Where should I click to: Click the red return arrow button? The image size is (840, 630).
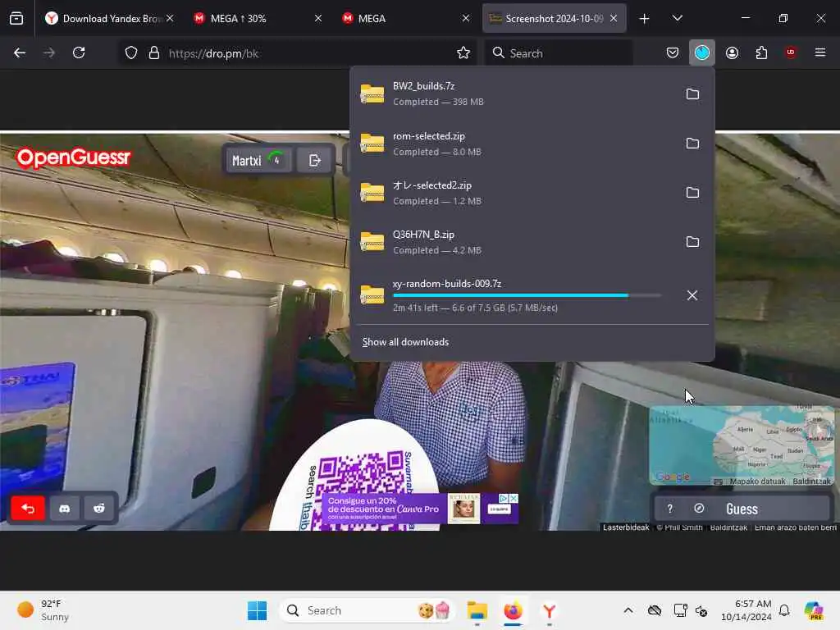coord(28,509)
